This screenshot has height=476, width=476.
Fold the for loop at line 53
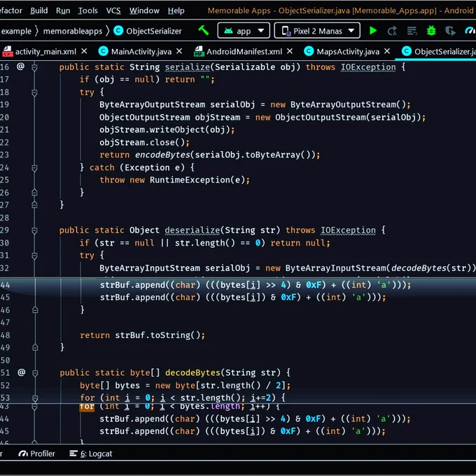tap(35, 398)
